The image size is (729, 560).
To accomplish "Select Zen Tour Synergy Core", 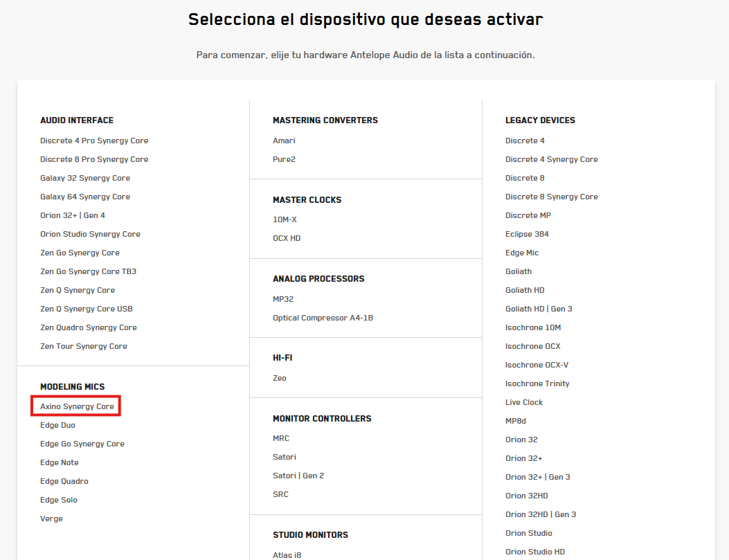I will pos(84,346).
